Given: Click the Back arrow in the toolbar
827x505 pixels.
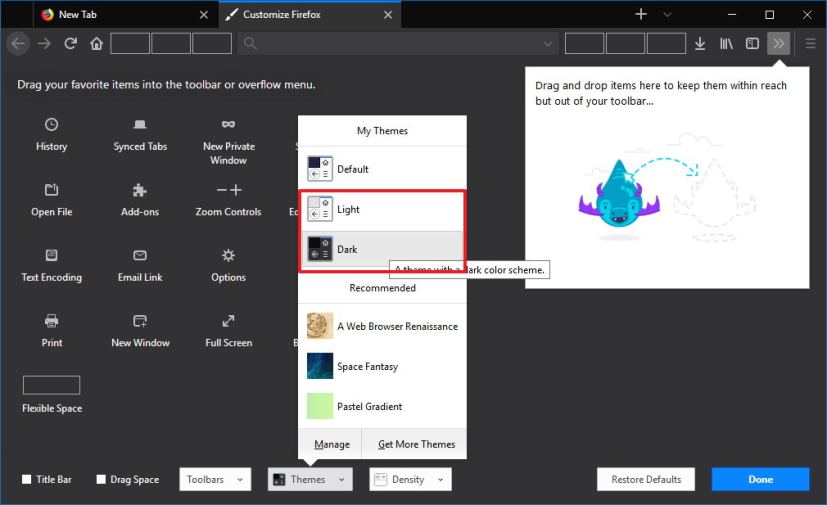Looking at the screenshot, I should 18,43.
